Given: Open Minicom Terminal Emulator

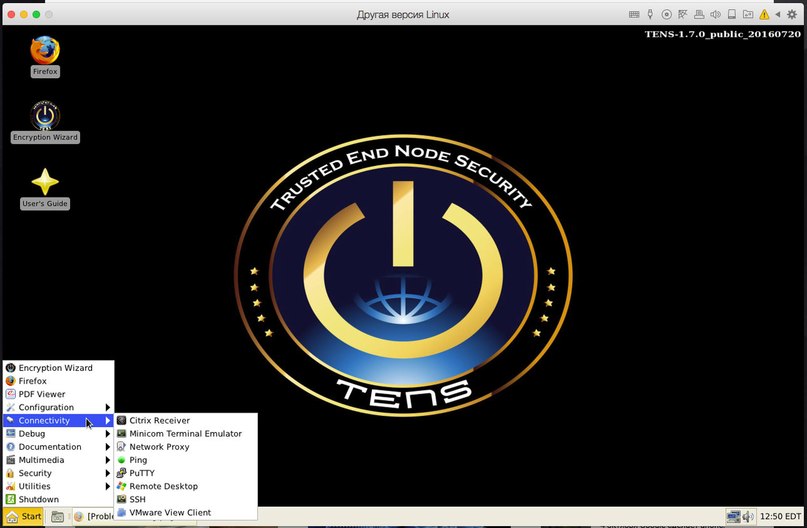Looking at the screenshot, I should pyautogui.click(x=185, y=434).
